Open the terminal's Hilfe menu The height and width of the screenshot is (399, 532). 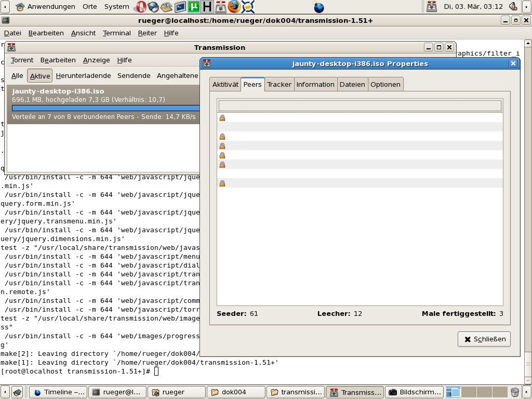[x=171, y=33]
